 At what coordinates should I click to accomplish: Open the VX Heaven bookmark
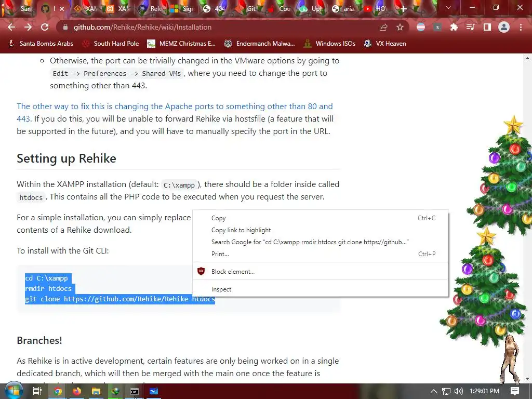pyautogui.click(x=385, y=44)
